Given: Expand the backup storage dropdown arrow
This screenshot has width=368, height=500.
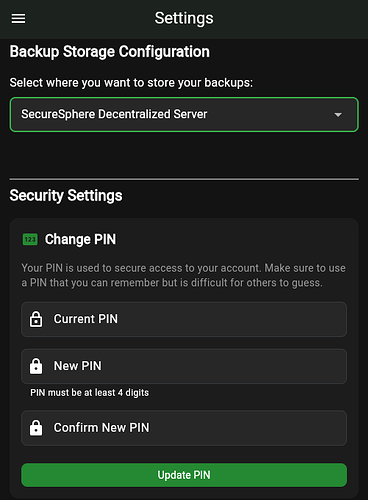Looking at the screenshot, I should coord(338,115).
